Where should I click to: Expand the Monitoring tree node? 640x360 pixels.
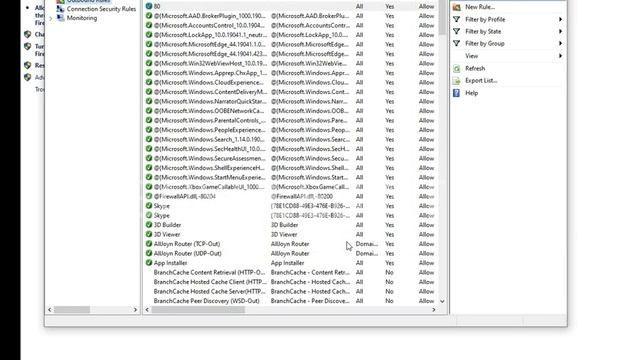51,18
